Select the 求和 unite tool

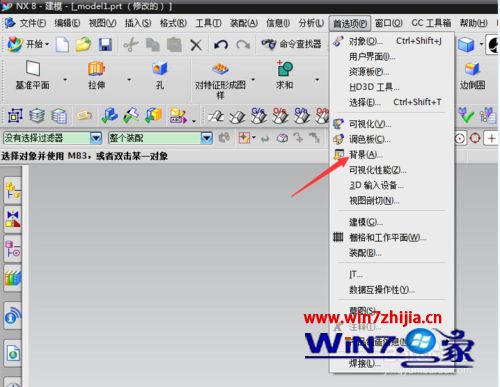point(285,75)
